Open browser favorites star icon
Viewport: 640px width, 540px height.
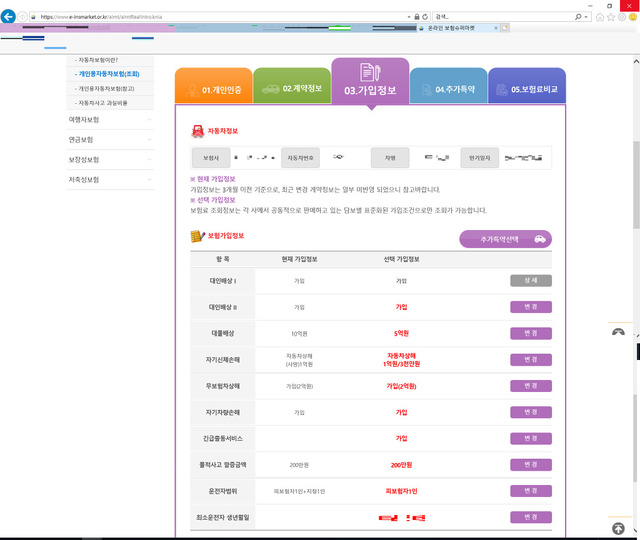point(612,17)
